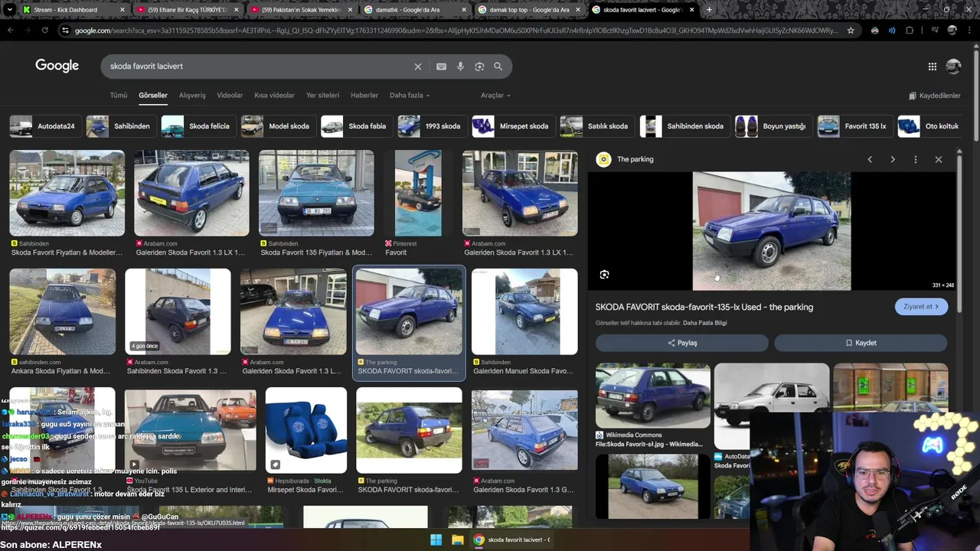The image size is (980, 551).
Task: Click the Chrome taskbar window button
Action: point(512,540)
